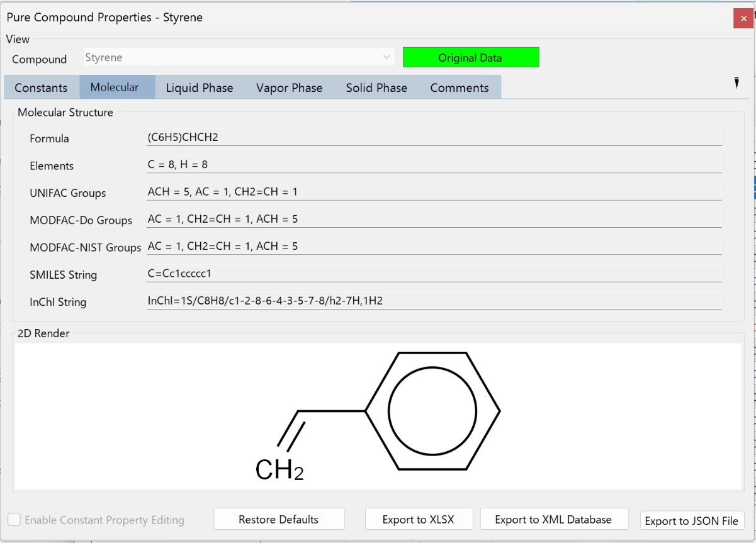Switch to the Vapor Phase tab

pyautogui.click(x=289, y=87)
